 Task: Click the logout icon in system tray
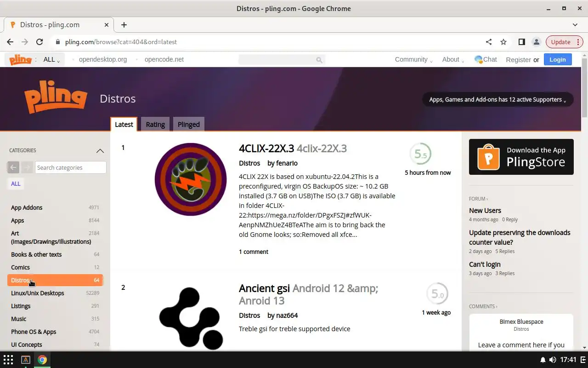pos(583,360)
